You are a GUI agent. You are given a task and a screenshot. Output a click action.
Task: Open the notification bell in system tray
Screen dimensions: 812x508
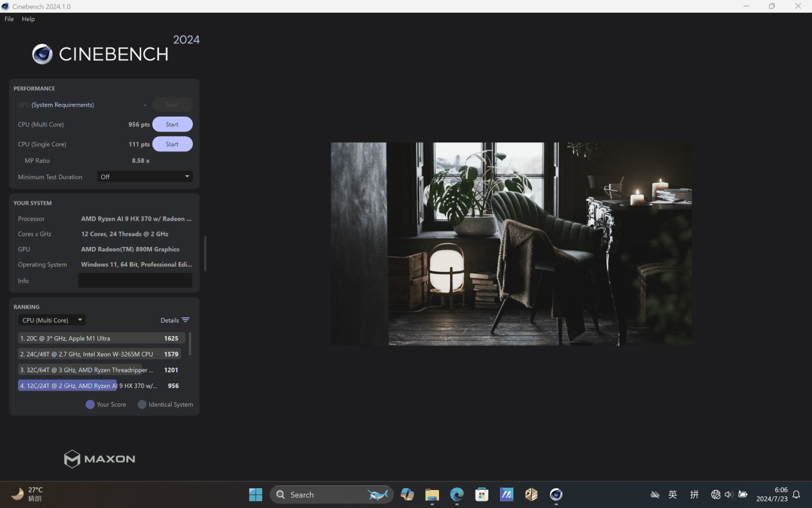(x=797, y=495)
